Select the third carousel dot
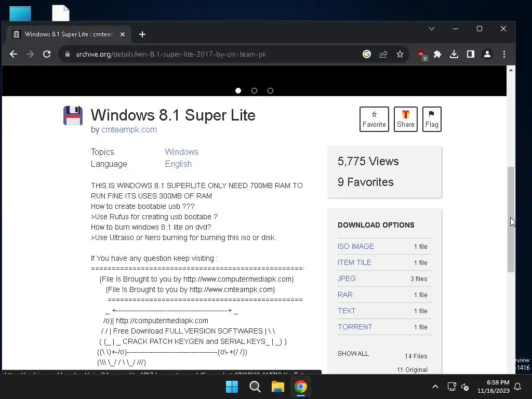 click(x=270, y=90)
